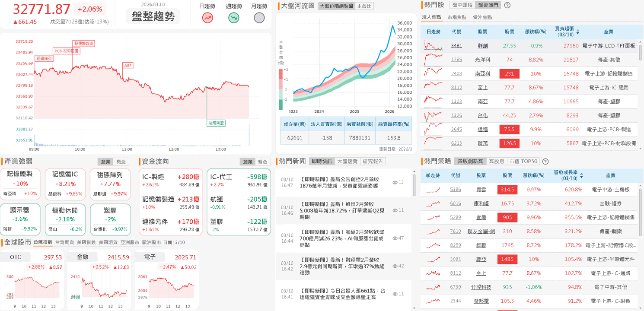The image size is (644, 311).
Task: Select the 營收創新高 strategy tab
Action: point(470,161)
